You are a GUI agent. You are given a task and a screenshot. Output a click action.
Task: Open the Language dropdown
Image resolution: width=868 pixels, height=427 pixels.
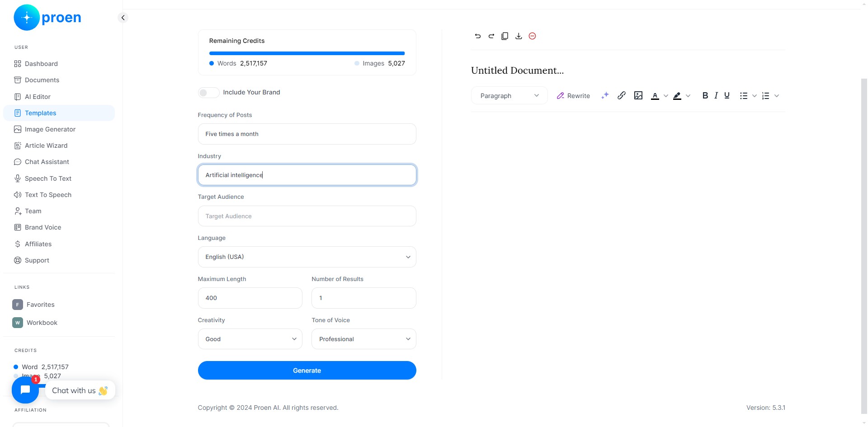(x=307, y=257)
